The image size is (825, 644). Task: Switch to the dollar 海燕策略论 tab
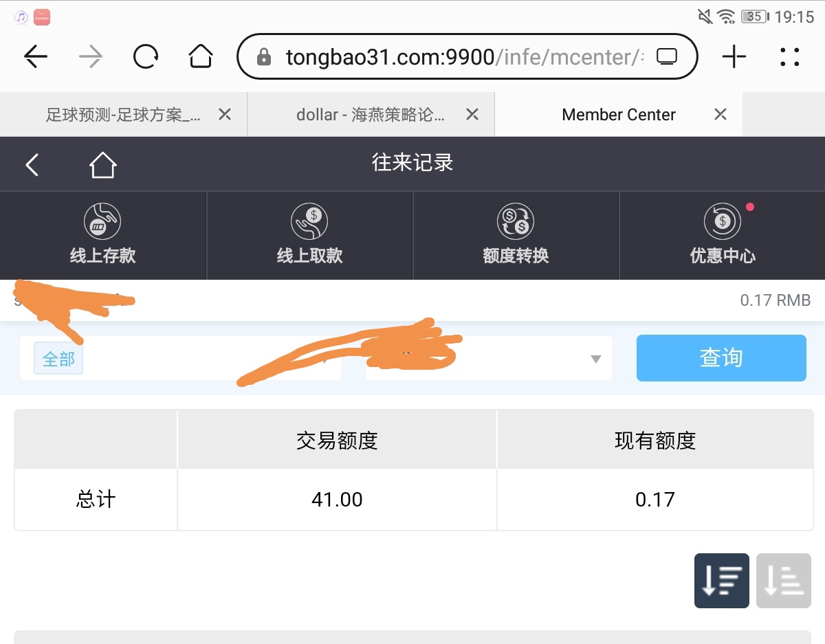(x=370, y=115)
